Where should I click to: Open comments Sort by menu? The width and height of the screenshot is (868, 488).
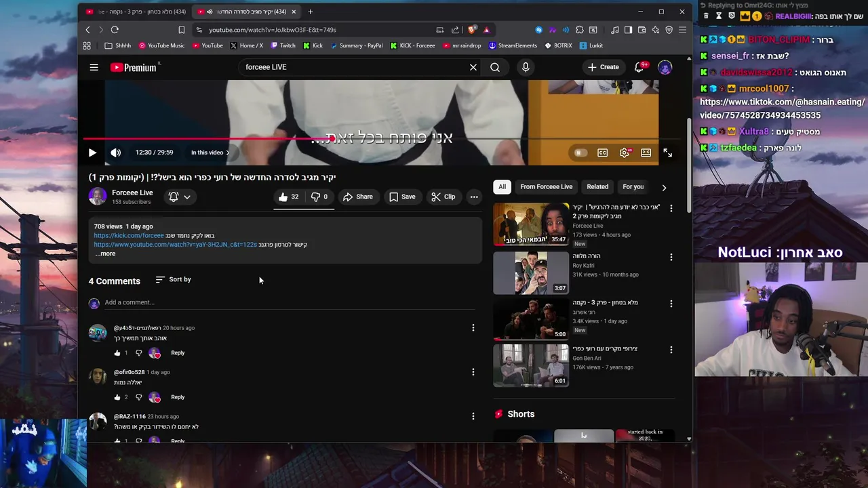tap(174, 279)
